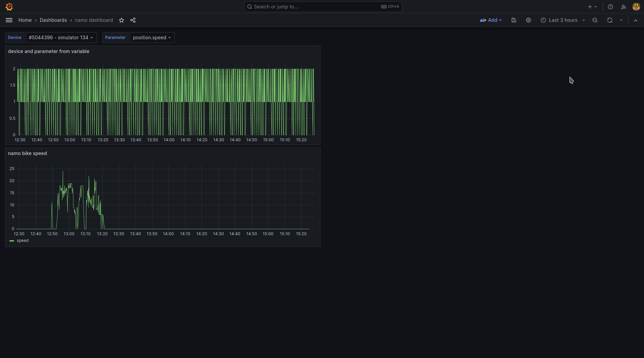Screen dimensions: 644x358
Task: Open dashboard settings with the gear icon
Action: tap(528, 20)
